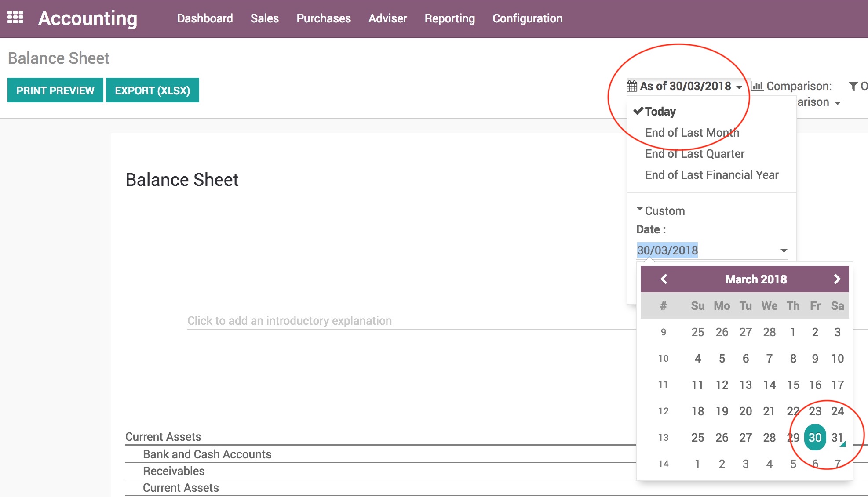Open the As of 30/03/2018 dropdown
Image resolution: width=868 pixels, height=497 pixels.
(x=685, y=86)
